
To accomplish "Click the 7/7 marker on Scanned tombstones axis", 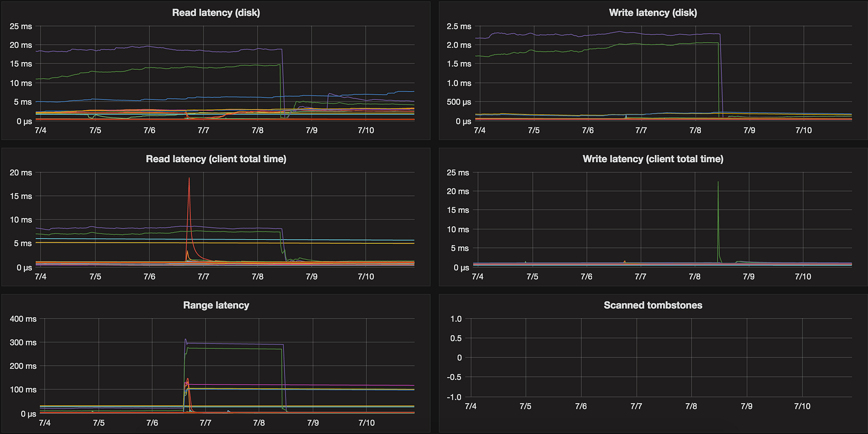I will point(636,406).
